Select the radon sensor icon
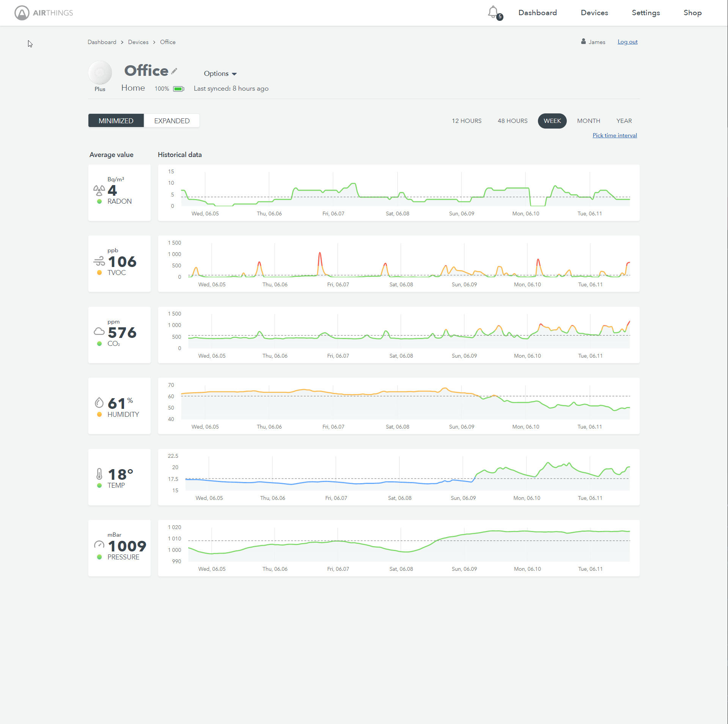Screen dimensions: 728x724 point(99,190)
